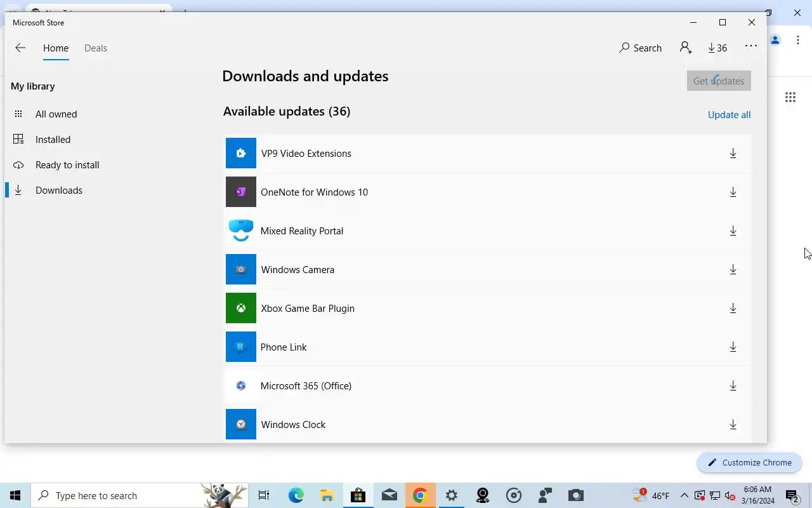Open Chrome's three-dot menu
This screenshot has width=812, height=508.
point(798,40)
